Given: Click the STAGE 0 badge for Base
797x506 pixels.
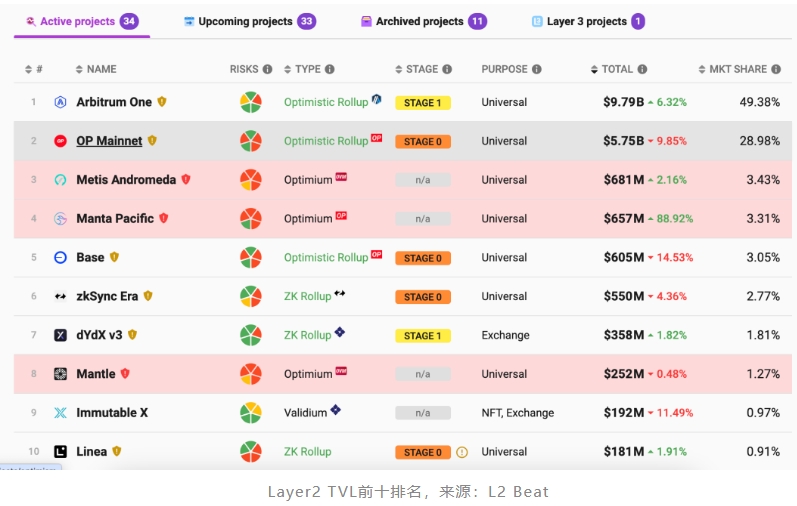Looking at the screenshot, I should coord(423,258).
